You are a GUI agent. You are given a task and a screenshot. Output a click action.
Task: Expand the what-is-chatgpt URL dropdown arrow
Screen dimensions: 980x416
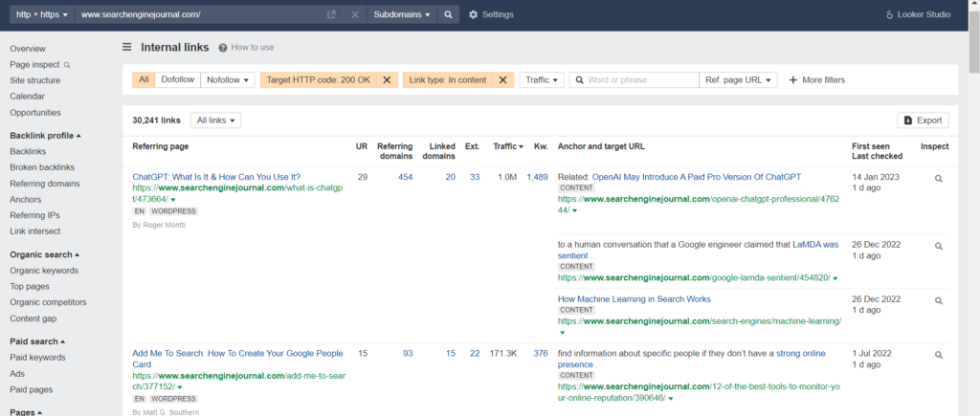172,199
